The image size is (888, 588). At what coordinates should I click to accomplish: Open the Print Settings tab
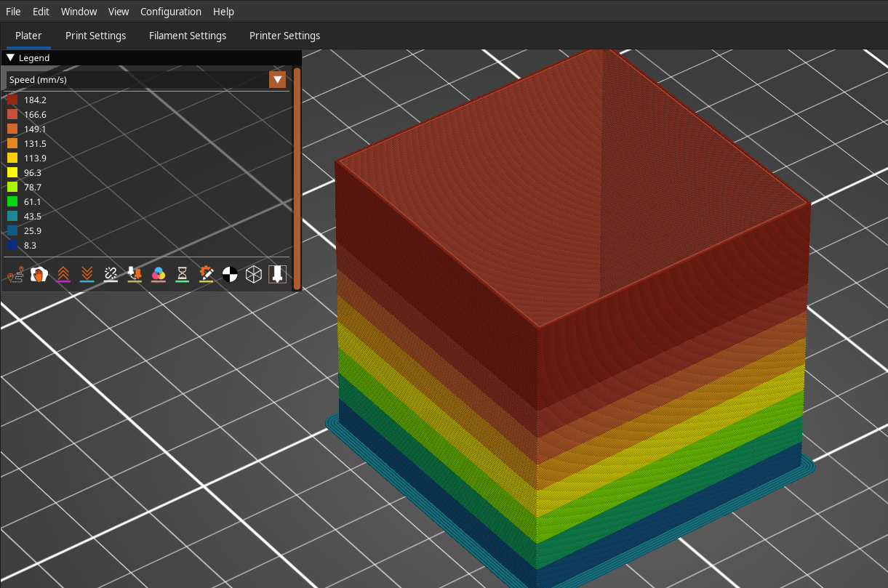pyautogui.click(x=95, y=35)
